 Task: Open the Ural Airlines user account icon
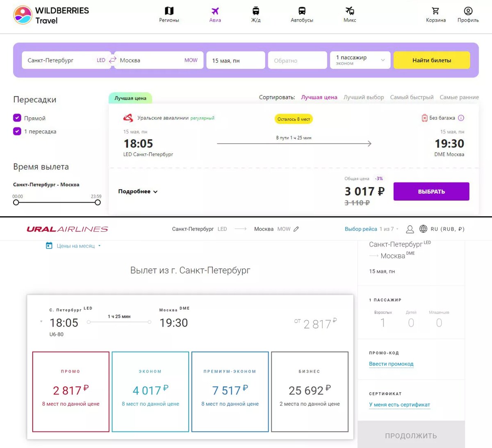(410, 229)
